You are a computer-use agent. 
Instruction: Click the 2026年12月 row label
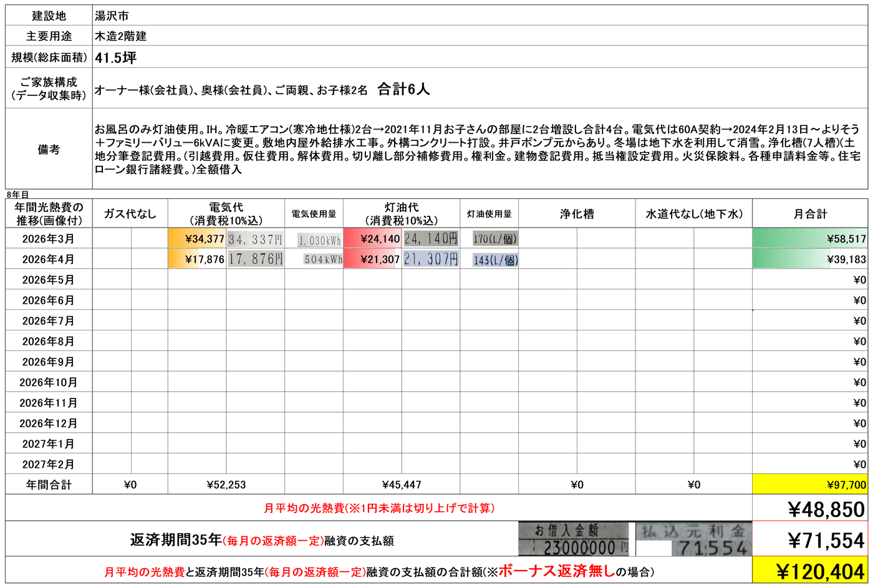tap(49, 424)
